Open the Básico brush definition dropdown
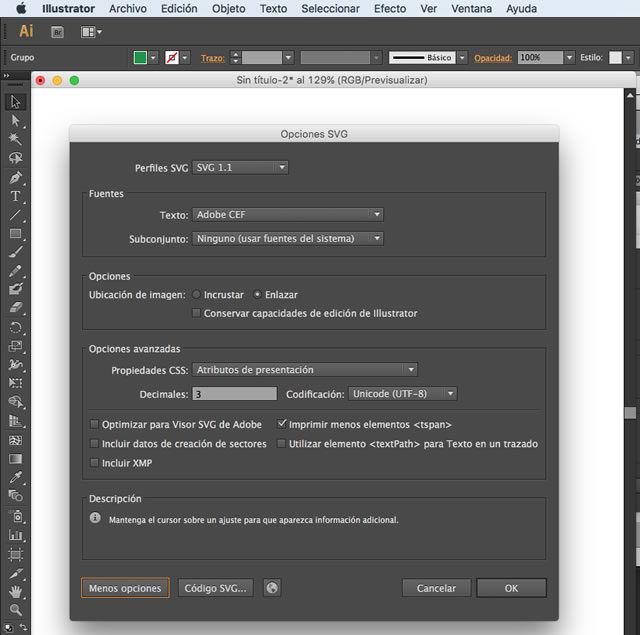The height and width of the screenshot is (635, 640). (x=462, y=58)
